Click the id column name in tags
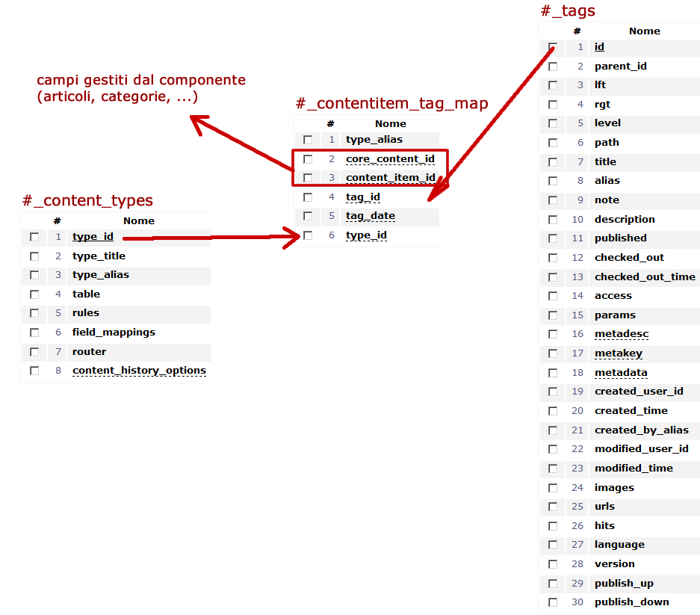The height and width of the screenshot is (615, 700). tap(599, 47)
